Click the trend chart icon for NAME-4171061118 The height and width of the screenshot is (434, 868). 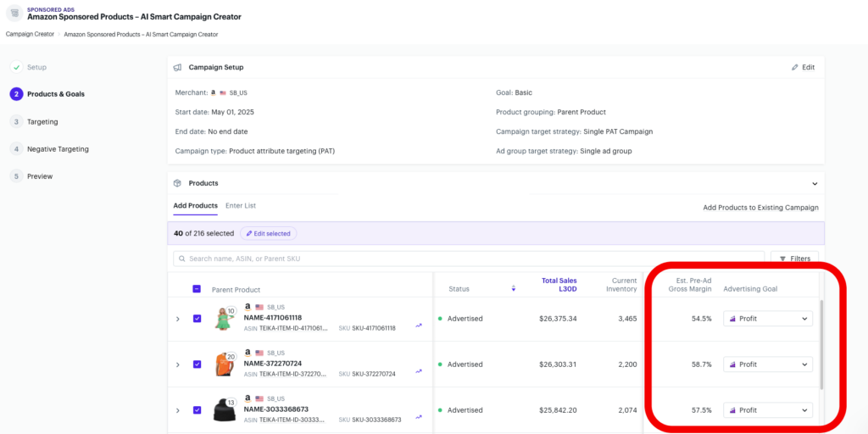click(418, 325)
